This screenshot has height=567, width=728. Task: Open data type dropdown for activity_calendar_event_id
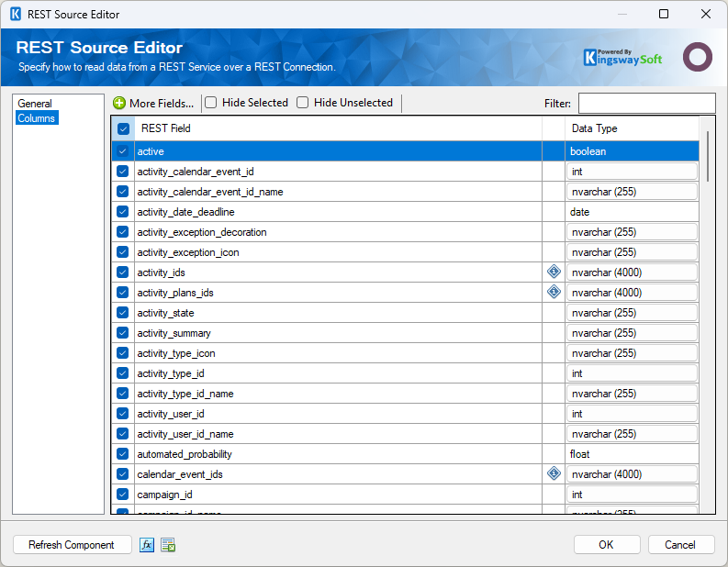[x=632, y=172]
